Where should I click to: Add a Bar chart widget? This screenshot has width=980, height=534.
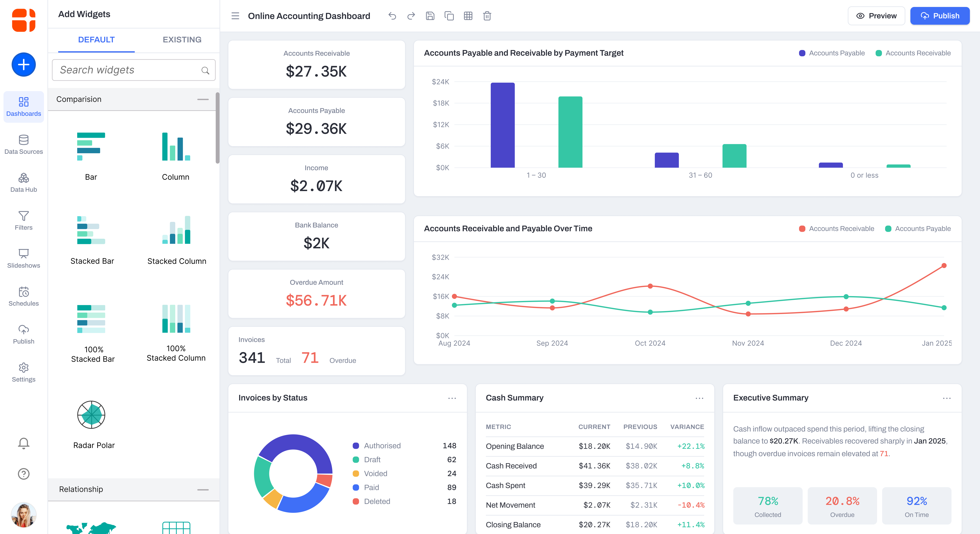[91, 156]
